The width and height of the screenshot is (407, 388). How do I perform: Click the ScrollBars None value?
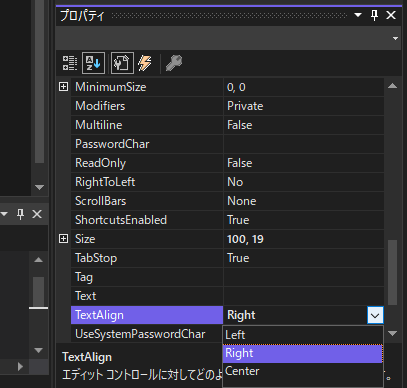click(304, 201)
